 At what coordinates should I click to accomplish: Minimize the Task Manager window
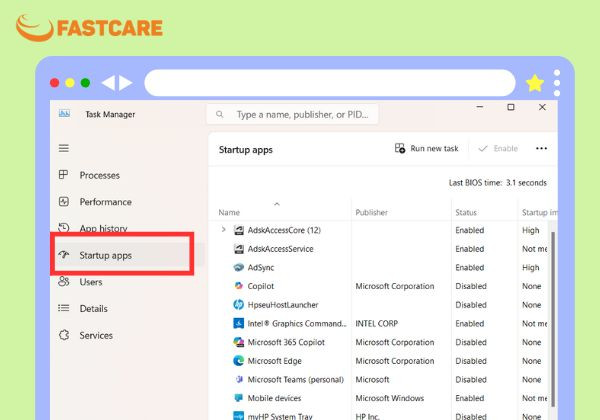[x=480, y=107]
